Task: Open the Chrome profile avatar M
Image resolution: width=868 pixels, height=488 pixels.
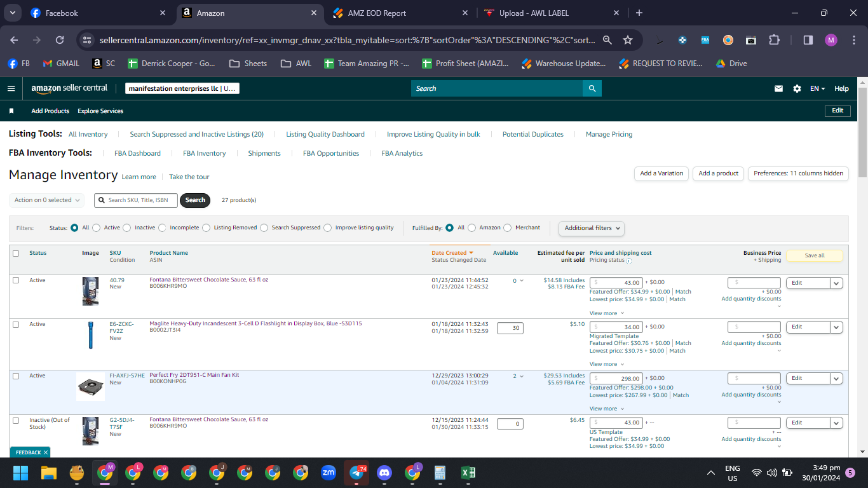Action: point(831,40)
